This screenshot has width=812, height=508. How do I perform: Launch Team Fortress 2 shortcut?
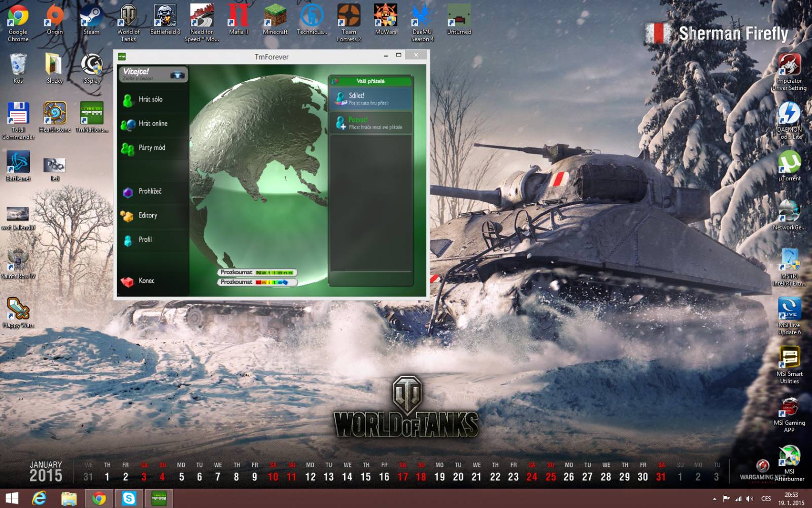coord(349,23)
